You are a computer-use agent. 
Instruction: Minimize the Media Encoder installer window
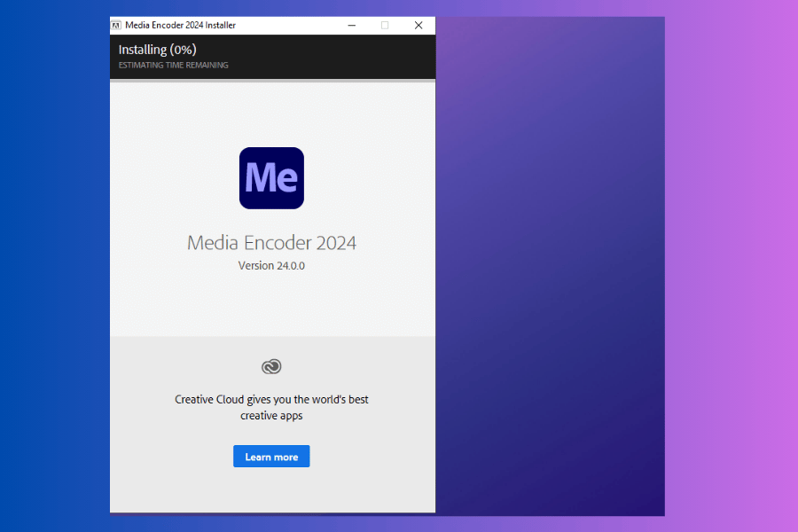(x=351, y=26)
